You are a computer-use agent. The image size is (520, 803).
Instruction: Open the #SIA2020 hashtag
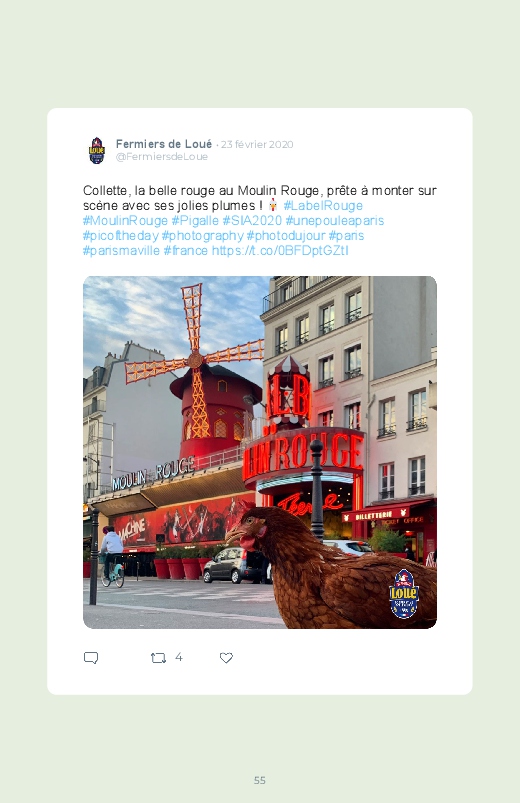[252, 221]
